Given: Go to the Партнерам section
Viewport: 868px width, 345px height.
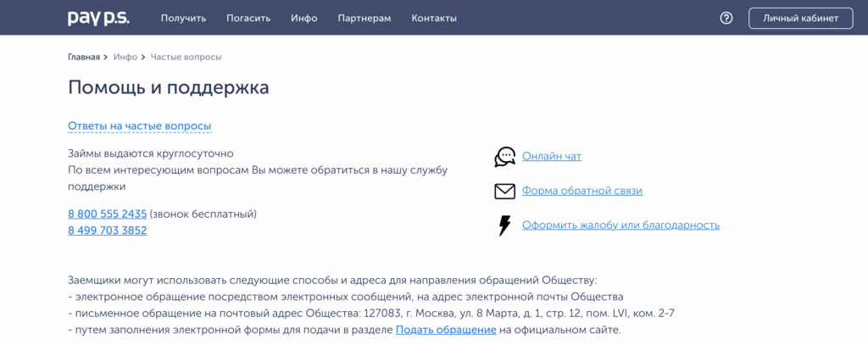Looking at the screenshot, I should (x=364, y=18).
